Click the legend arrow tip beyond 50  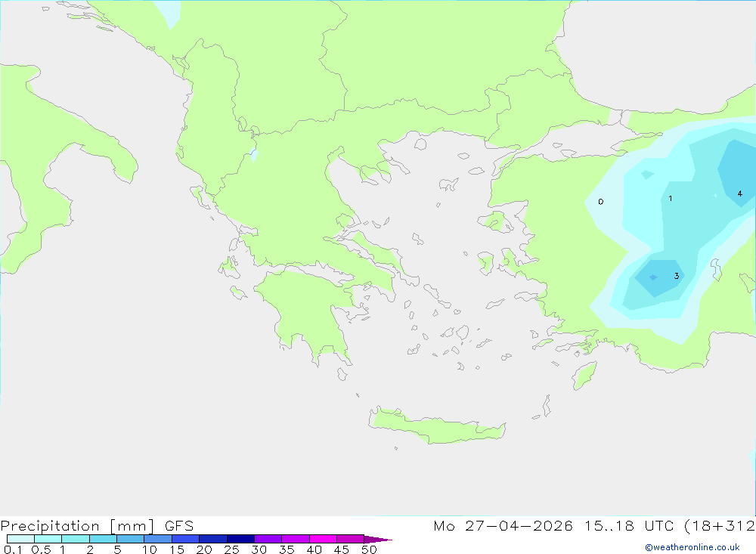tap(378, 539)
